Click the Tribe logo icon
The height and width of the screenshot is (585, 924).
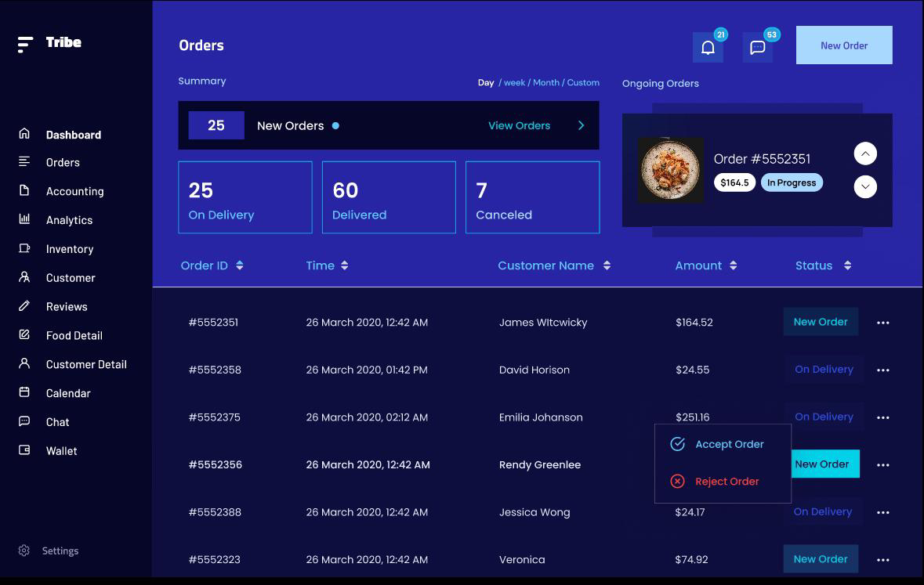pos(25,45)
